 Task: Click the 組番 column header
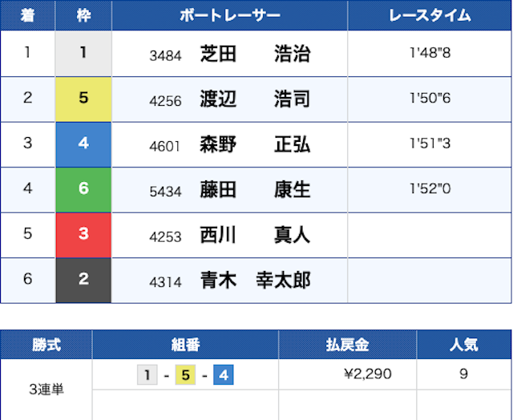tap(185, 345)
